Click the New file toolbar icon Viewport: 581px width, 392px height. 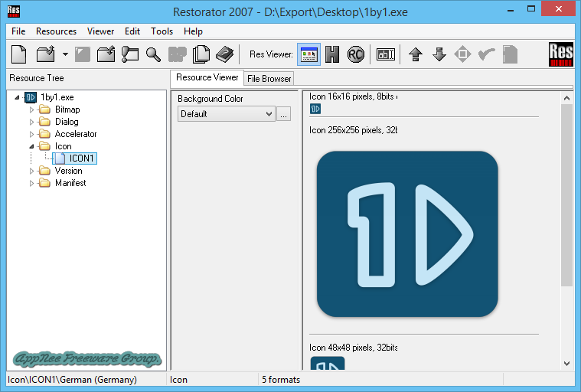pos(19,54)
